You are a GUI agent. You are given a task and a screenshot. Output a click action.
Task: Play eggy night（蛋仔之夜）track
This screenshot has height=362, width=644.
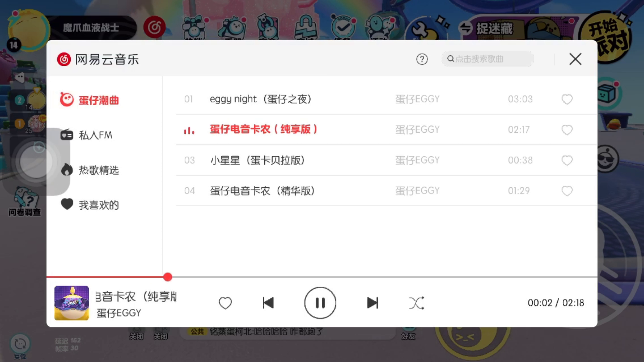[x=386, y=99]
